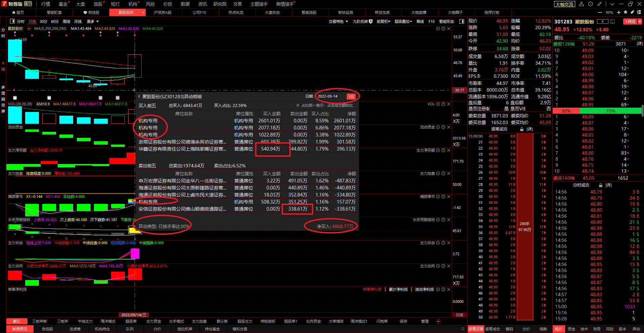Click 水手突破指标 panel settings gear
This screenshot has width=644, height=333.
click(438, 220)
